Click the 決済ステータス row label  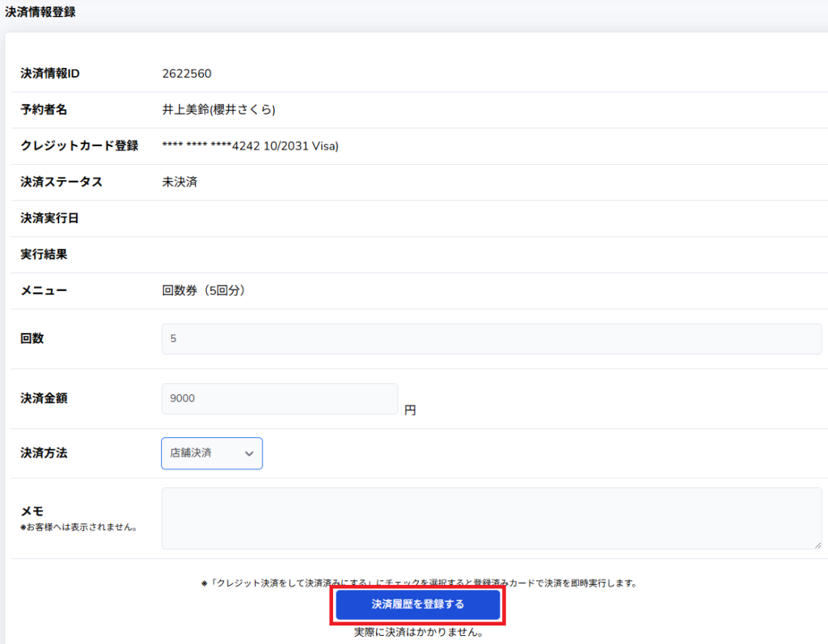pos(61,182)
